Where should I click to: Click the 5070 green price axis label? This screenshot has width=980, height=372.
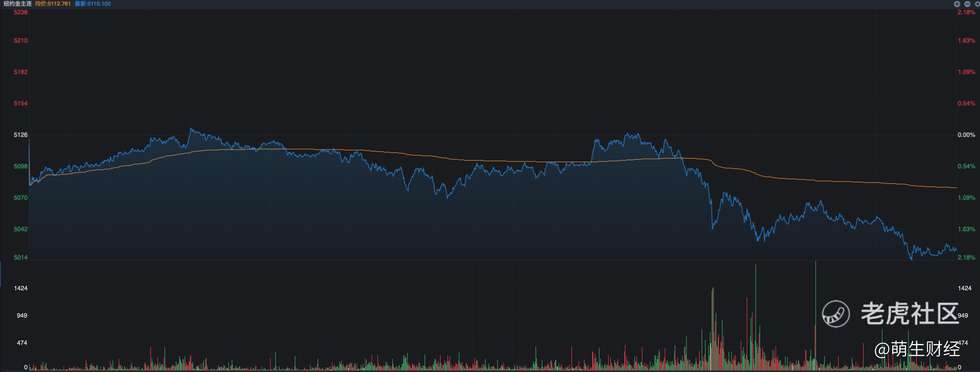(x=21, y=198)
